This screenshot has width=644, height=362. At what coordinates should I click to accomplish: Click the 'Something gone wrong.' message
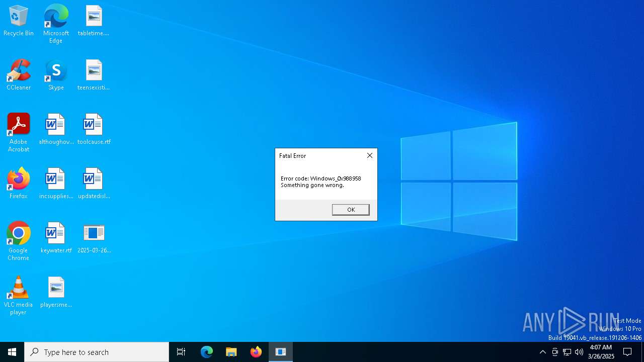click(x=312, y=185)
